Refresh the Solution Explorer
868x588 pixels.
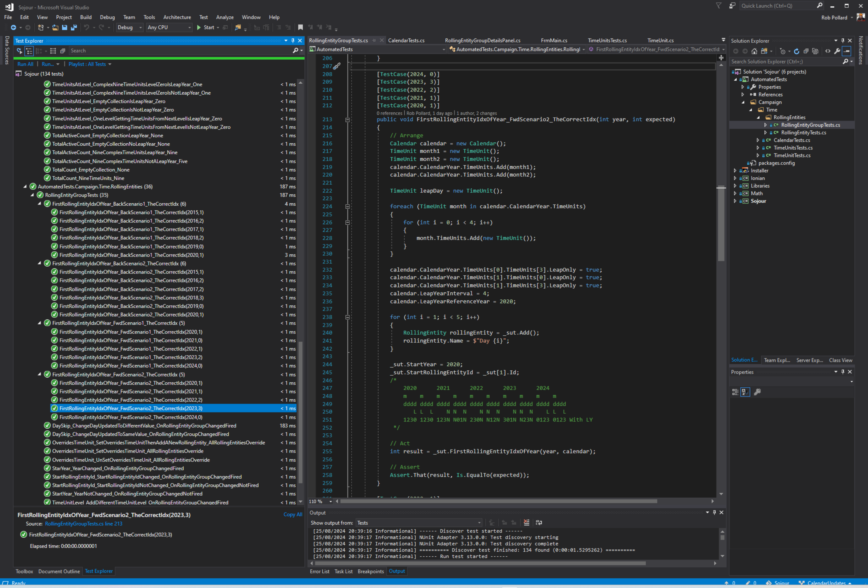click(796, 51)
